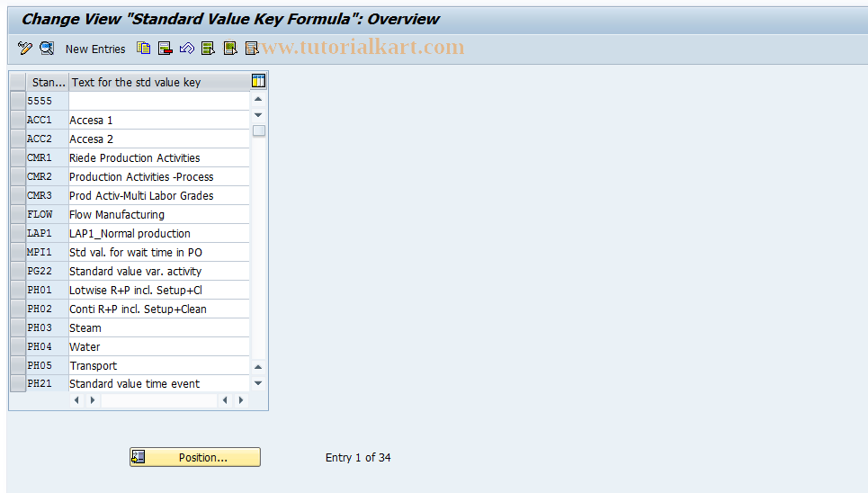Click the 'Steam' text cell

159,327
